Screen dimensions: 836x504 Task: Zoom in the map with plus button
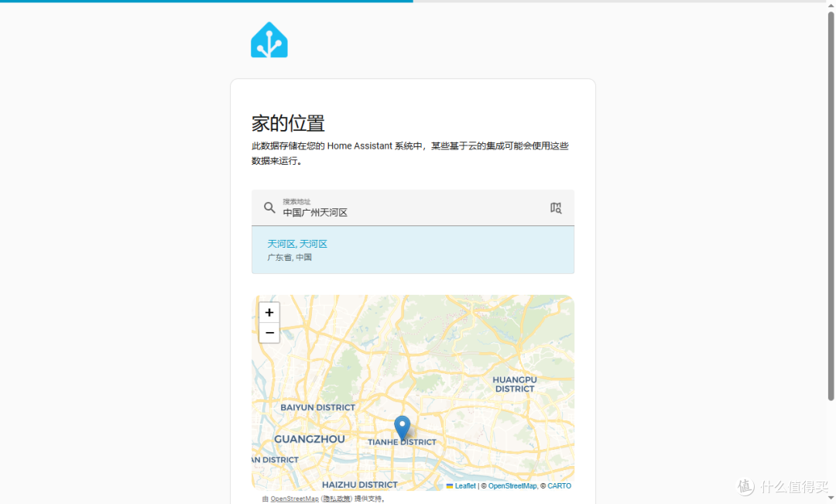(x=269, y=313)
